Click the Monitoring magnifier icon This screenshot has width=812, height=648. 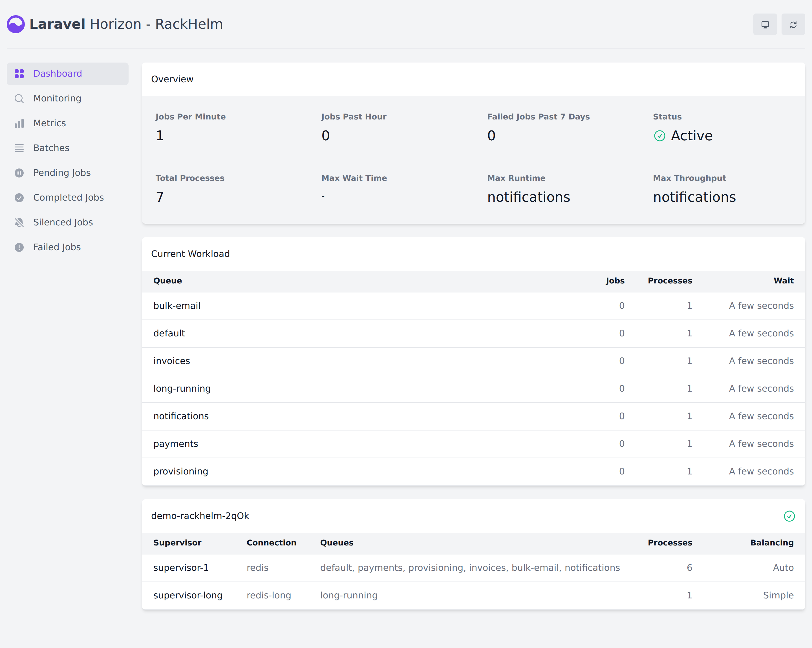(19, 99)
